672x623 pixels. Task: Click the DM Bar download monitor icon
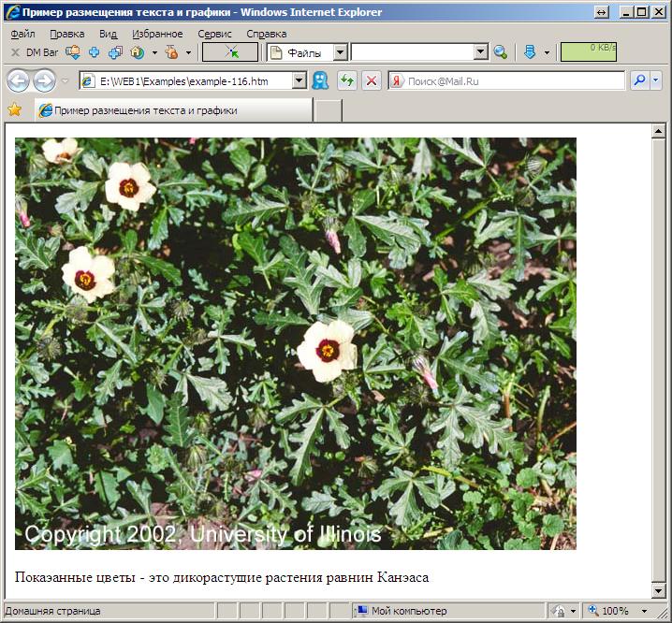pyautogui.click(x=73, y=52)
